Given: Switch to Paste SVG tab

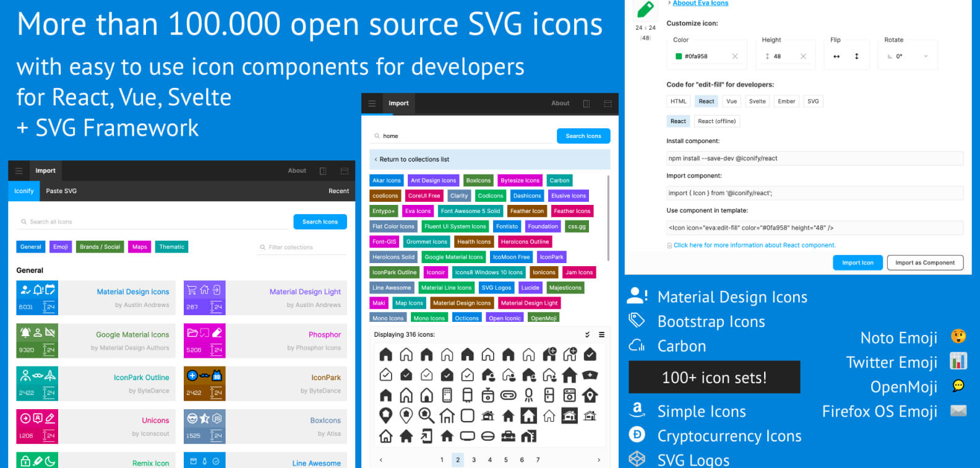Looking at the screenshot, I should 61,191.
